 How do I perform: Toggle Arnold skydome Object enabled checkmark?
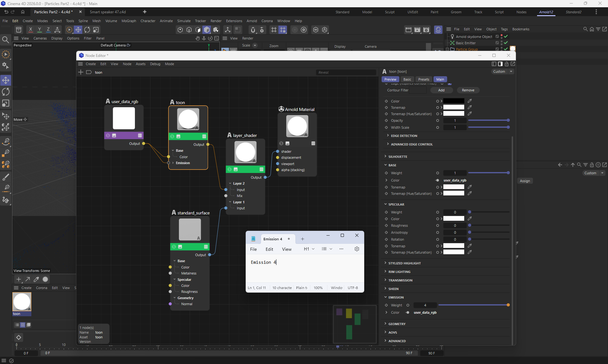click(506, 37)
